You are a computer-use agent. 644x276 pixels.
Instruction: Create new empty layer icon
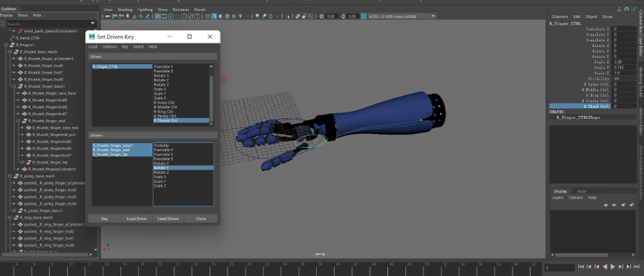coord(623,205)
